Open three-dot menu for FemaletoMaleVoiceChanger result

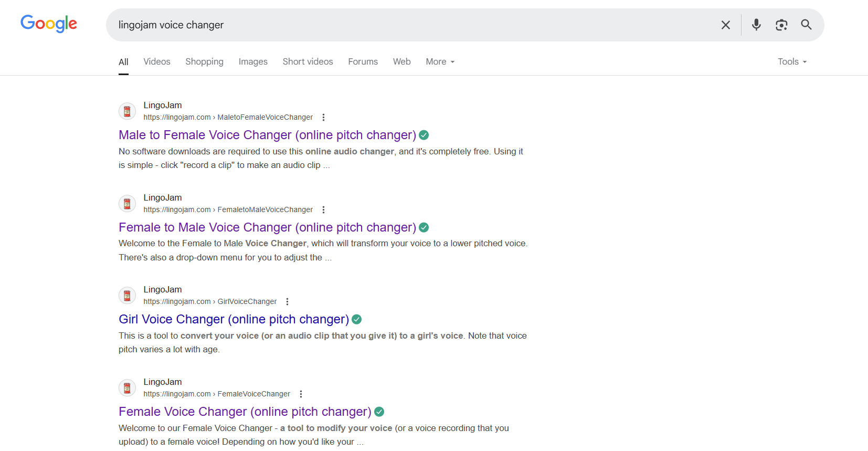(x=323, y=210)
